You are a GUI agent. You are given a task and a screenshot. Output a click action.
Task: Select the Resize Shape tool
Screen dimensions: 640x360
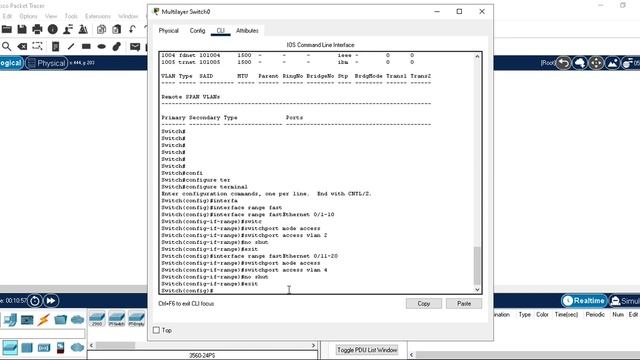pyautogui.click(x=37, y=47)
